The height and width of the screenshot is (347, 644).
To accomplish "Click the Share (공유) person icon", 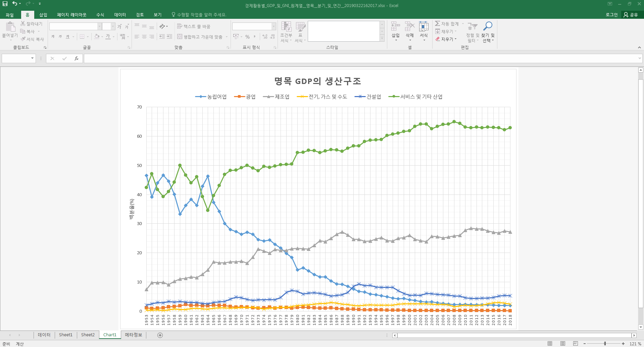I will 626,15.
